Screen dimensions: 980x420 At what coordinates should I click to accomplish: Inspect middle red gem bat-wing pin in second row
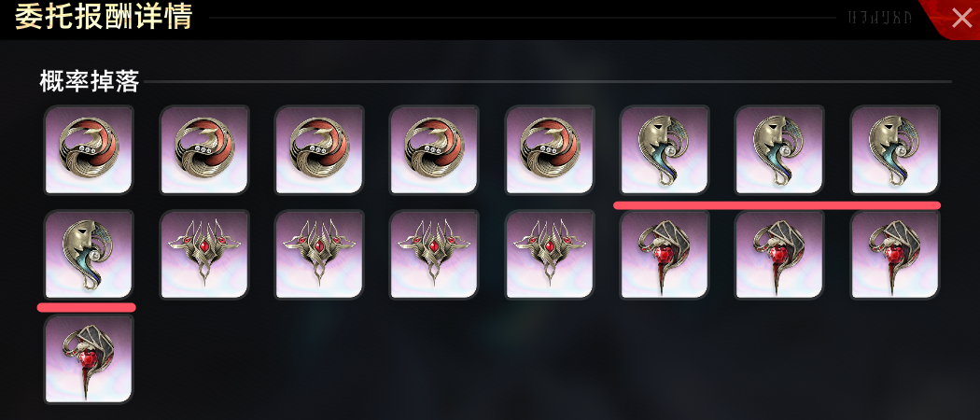(x=779, y=255)
